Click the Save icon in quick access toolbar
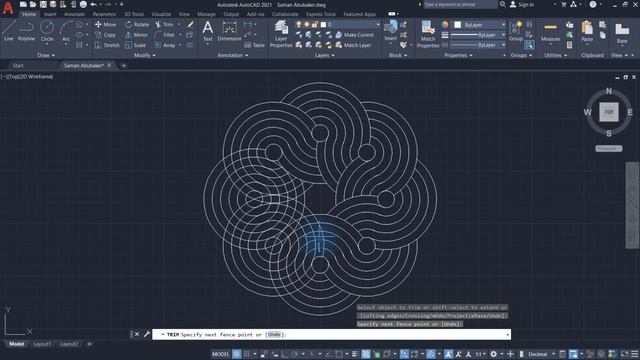The width and height of the screenshot is (640, 360). coord(43,4)
